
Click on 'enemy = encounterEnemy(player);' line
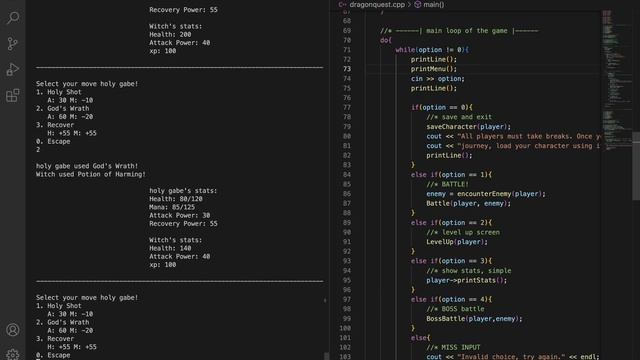[486, 194]
